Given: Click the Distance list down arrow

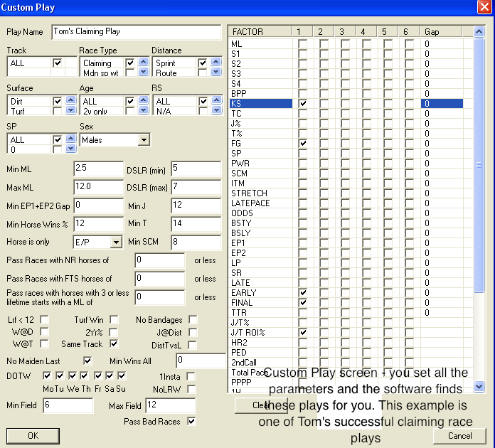Looking at the screenshot, I should [214, 72].
